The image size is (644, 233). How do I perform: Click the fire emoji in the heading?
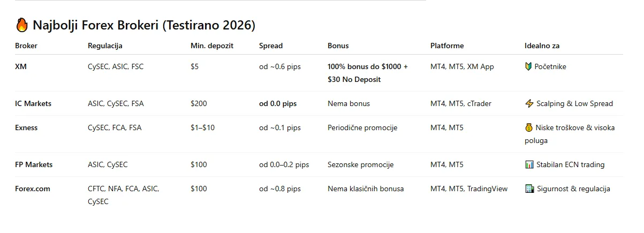point(22,25)
